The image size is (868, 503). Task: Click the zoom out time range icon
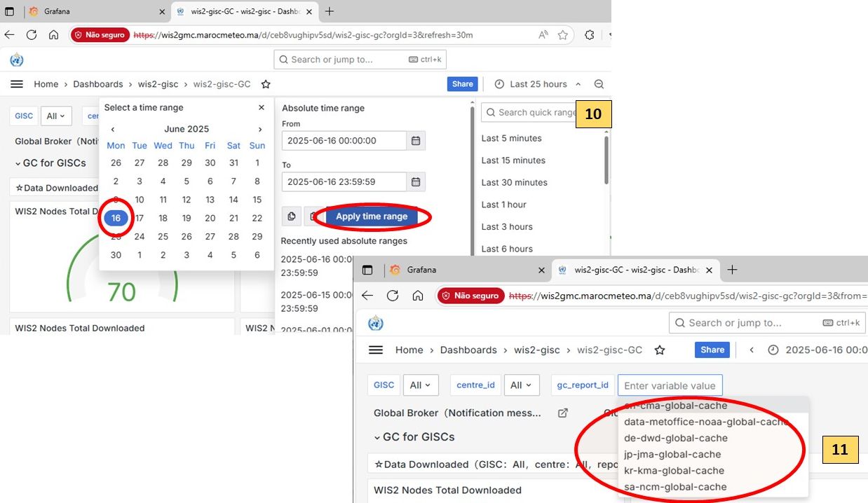599,84
